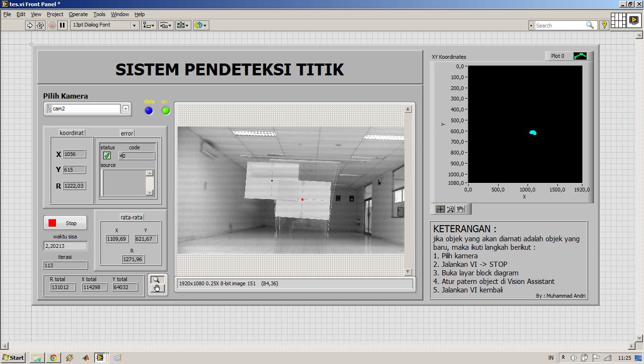Click the error code field
The width and height of the screenshot is (644, 364).
[137, 155]
